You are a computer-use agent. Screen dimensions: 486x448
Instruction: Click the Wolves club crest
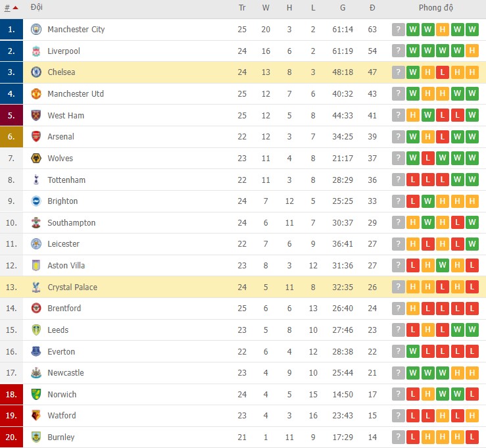click(x=36, y=158)
